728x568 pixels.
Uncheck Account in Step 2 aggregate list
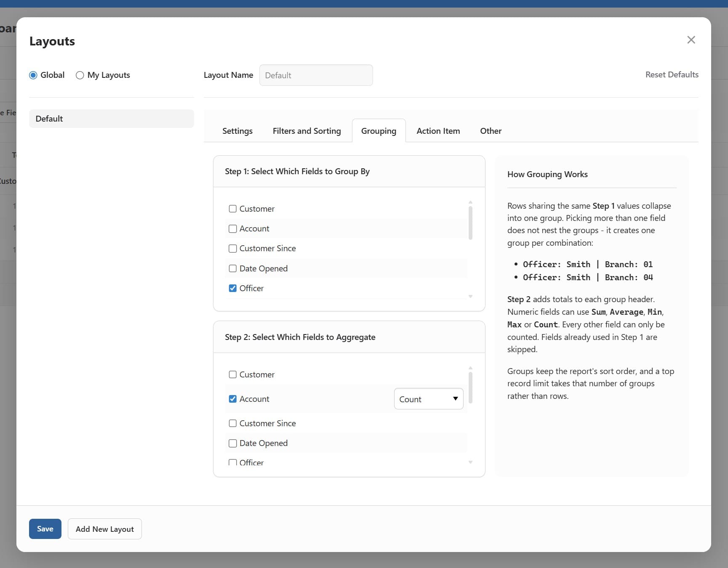(232, 399)
